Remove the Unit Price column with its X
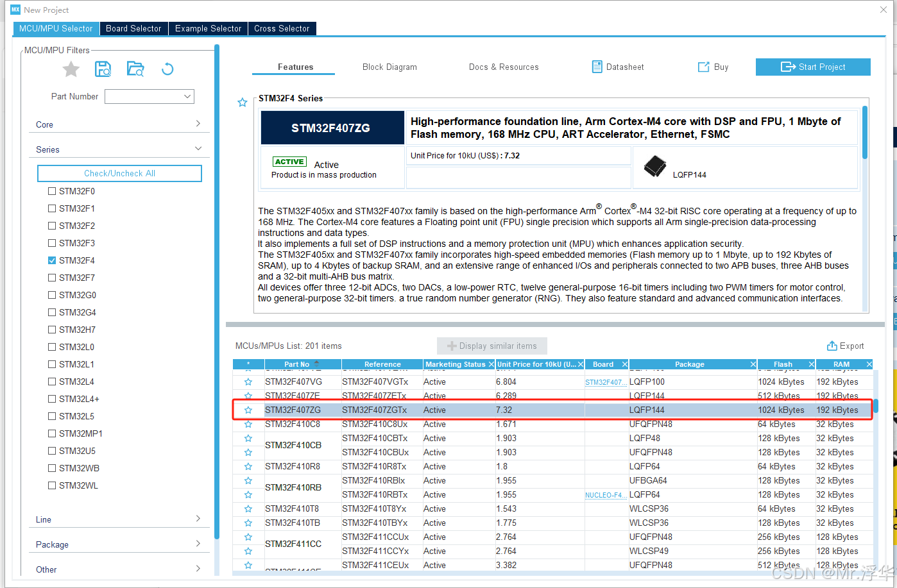The height and width of the screenshot is (588, 897). pyautogui.click(x=581, y=364)
